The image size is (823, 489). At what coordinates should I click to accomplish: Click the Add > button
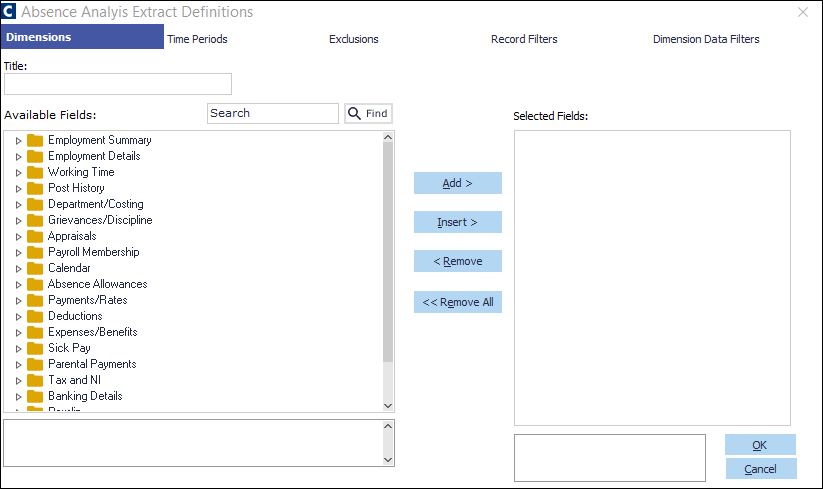(x=458, y=183)
